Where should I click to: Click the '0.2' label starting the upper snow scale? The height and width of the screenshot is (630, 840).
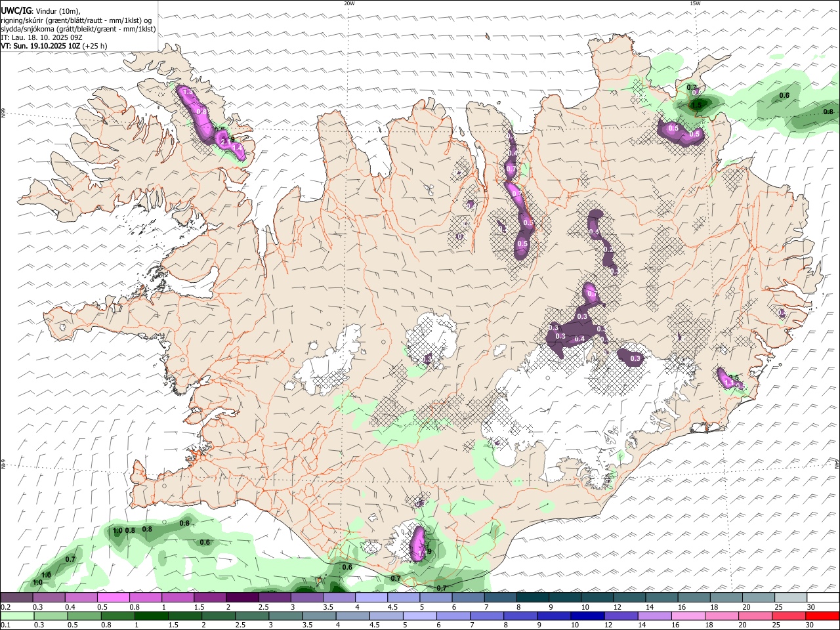pos(5,607)
